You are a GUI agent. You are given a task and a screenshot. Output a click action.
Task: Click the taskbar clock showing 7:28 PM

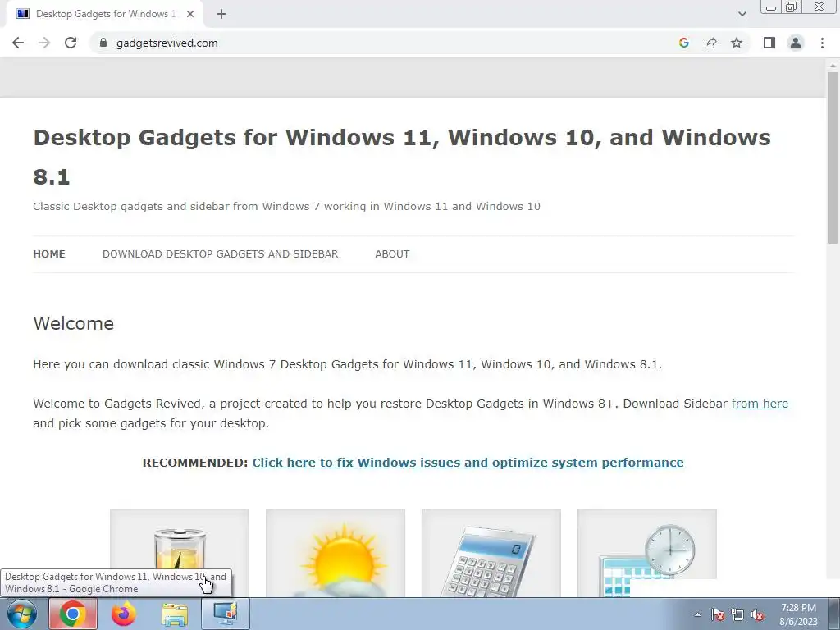point(798,614)
